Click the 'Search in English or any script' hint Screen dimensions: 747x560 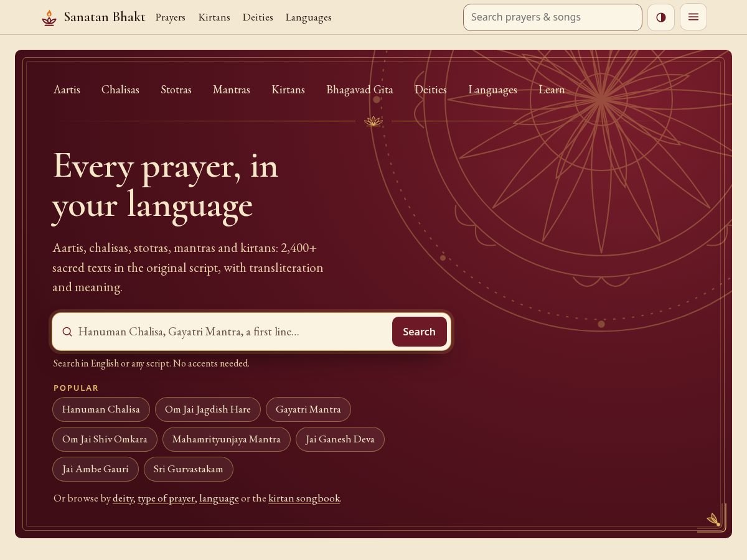(x=151, y=363)
